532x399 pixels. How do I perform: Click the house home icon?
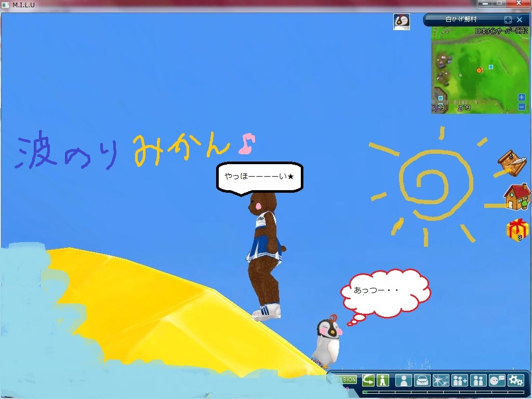click(x=516, y=196)
